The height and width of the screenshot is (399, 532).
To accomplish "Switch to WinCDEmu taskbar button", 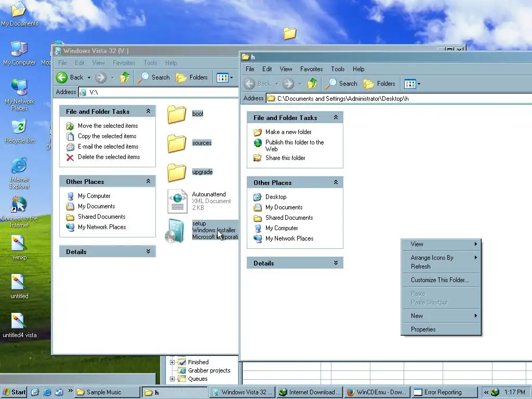I will click(x=377, y=392).
